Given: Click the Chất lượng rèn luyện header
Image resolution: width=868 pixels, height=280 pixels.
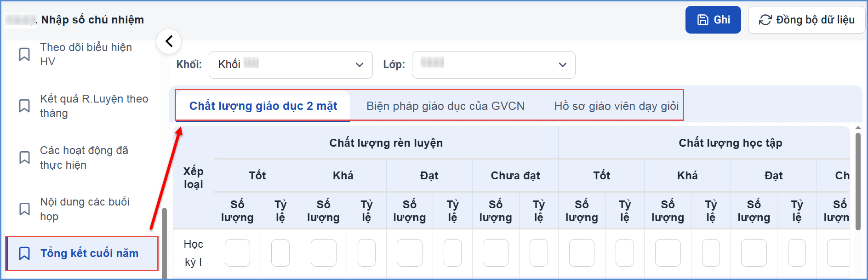Looking at the screenshot, I should (386, 143).
